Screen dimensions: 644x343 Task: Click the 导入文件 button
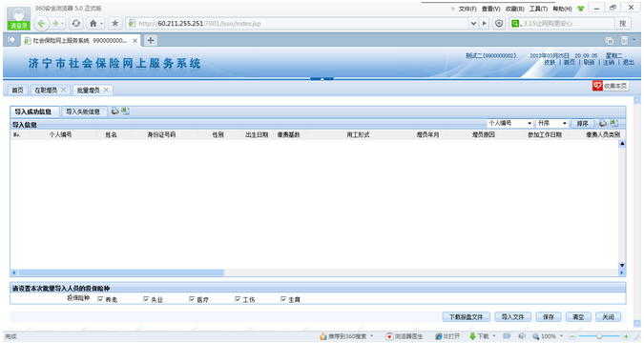pyautogui.click(x=512, y=316)
